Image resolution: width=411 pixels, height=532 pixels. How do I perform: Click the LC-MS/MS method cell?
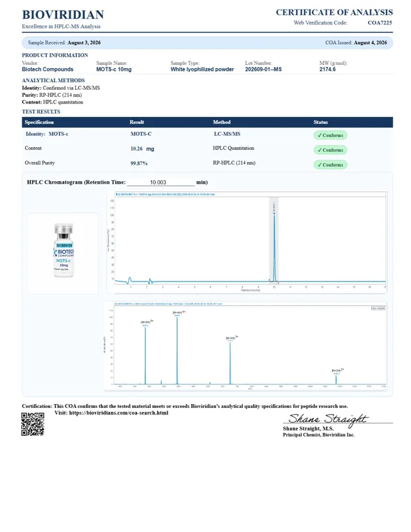[x=227, y=134]
